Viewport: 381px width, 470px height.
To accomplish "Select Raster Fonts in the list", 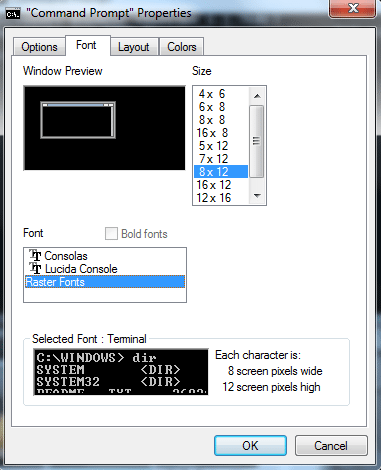I will pos(105,282).
